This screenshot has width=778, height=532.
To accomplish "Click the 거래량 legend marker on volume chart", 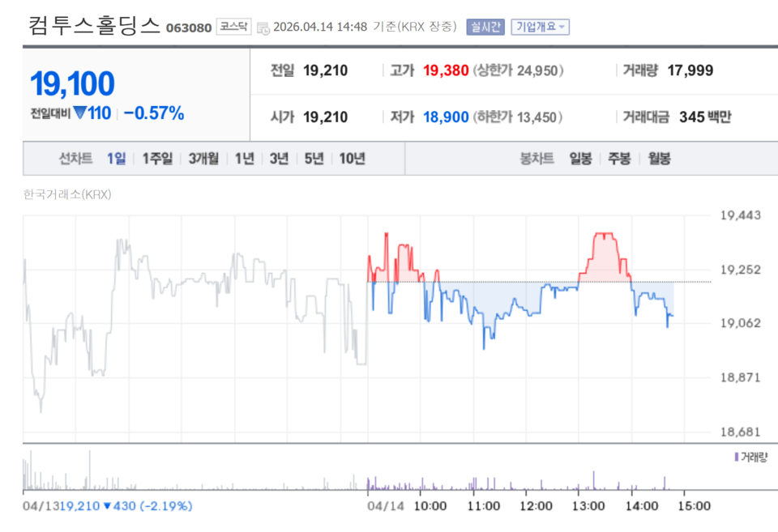I will [737, 457].
